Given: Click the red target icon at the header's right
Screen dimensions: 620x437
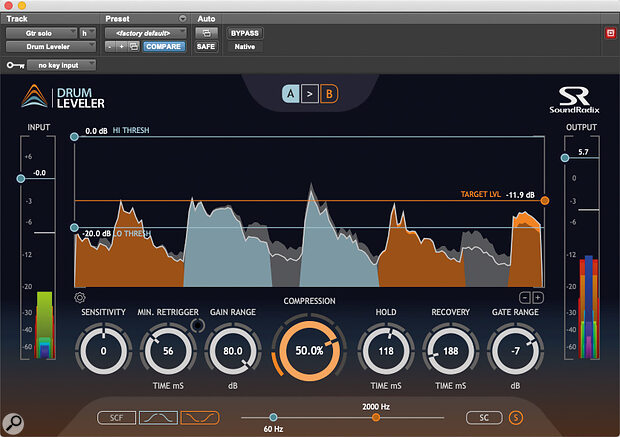Looking at the screenshot, I should (611, 33).
